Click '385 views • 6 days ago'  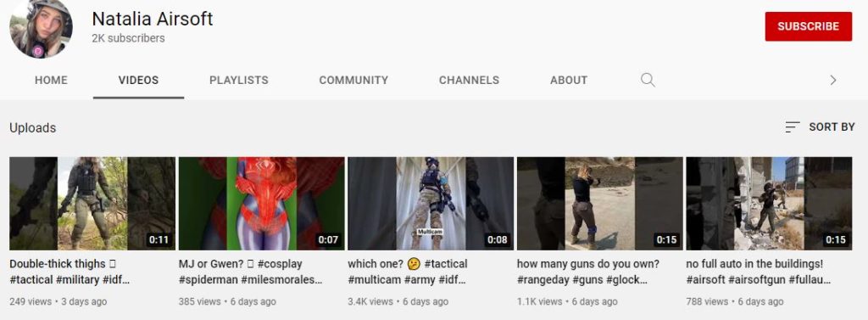click(x=227, y=301)
